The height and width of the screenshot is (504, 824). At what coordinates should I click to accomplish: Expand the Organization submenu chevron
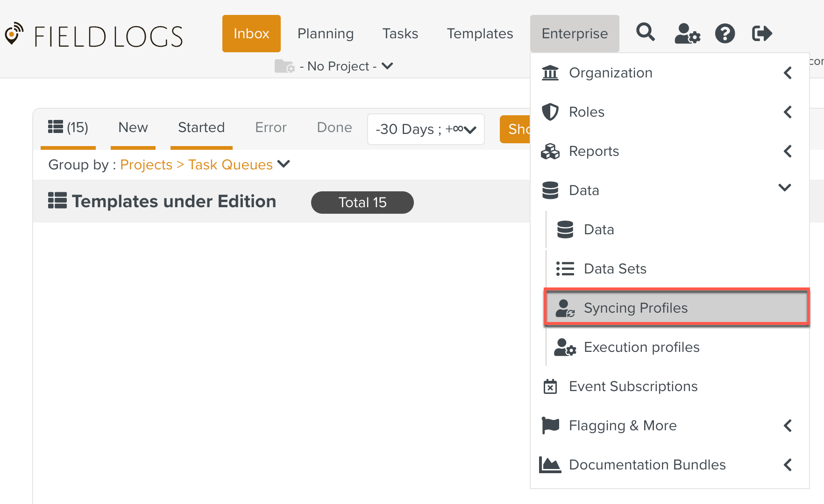pyautogui.click(x=788, y=73)
